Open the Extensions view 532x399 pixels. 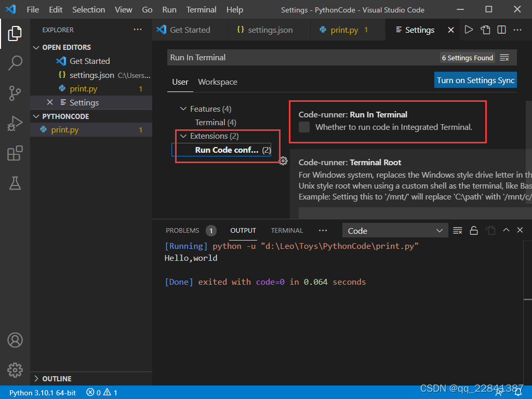coord(15,153)
